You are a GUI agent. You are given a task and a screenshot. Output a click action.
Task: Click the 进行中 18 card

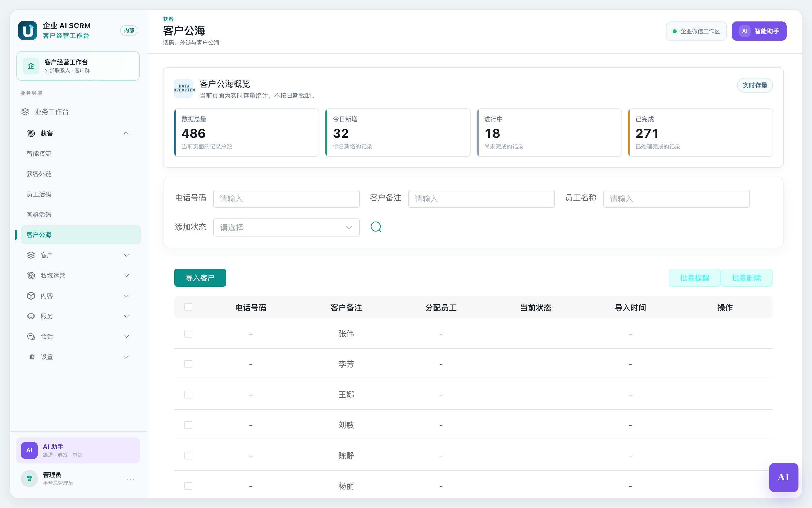549,133
